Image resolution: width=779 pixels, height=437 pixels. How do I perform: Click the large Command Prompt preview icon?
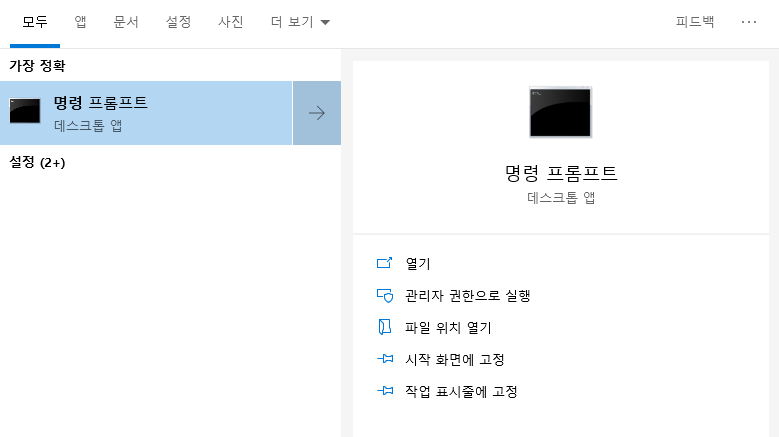point(560,112)
